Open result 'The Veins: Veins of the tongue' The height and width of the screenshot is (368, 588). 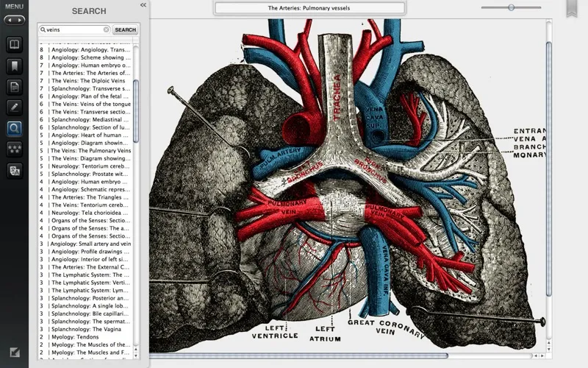click(x=85, y=104)
